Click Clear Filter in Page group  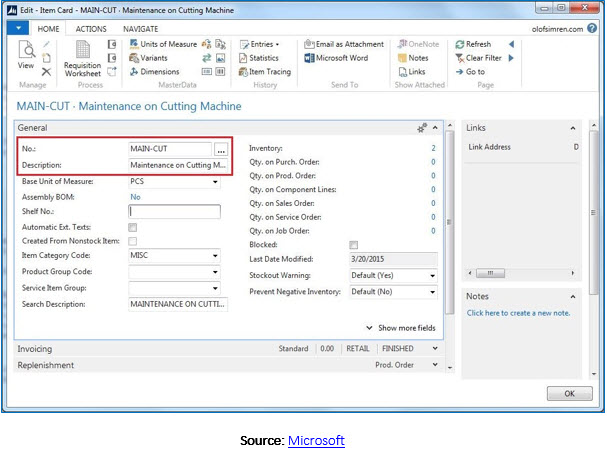pyautogui.click(x=478, y=58)
